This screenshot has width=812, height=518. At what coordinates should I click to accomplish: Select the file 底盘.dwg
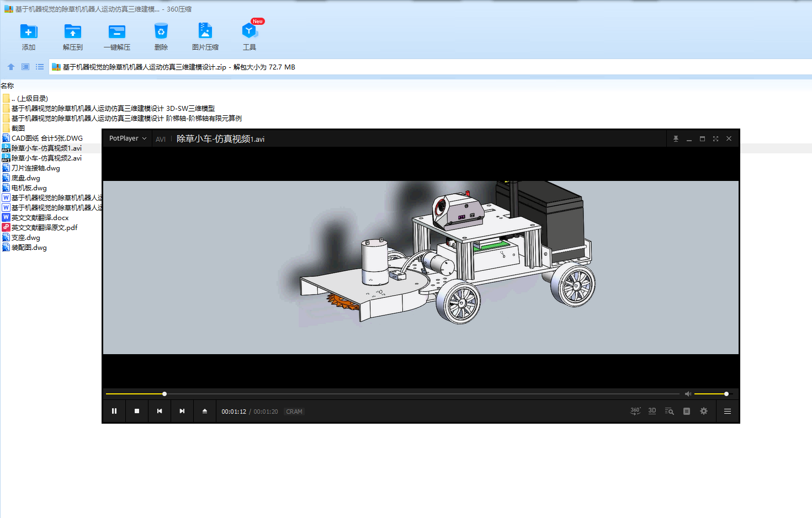tap(22, 178)
